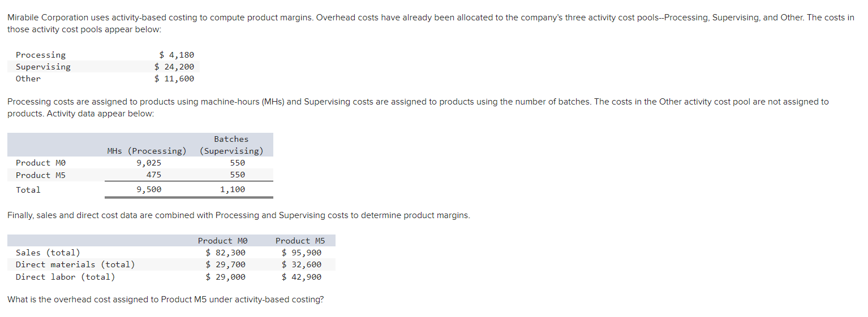The height and width of the screenshot is (317, 868).
Task: Click the Product M0 header in sales table
Action: [x=223, y=241]
